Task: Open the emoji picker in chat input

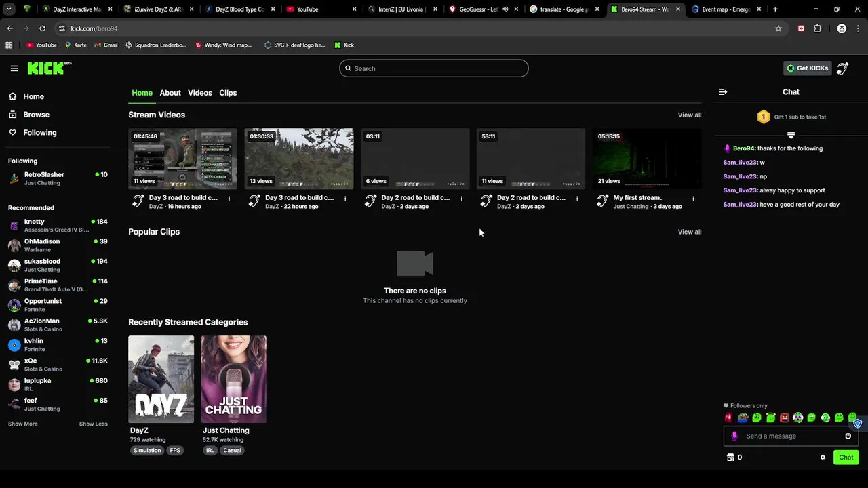Action: click(x=848, y=436)
